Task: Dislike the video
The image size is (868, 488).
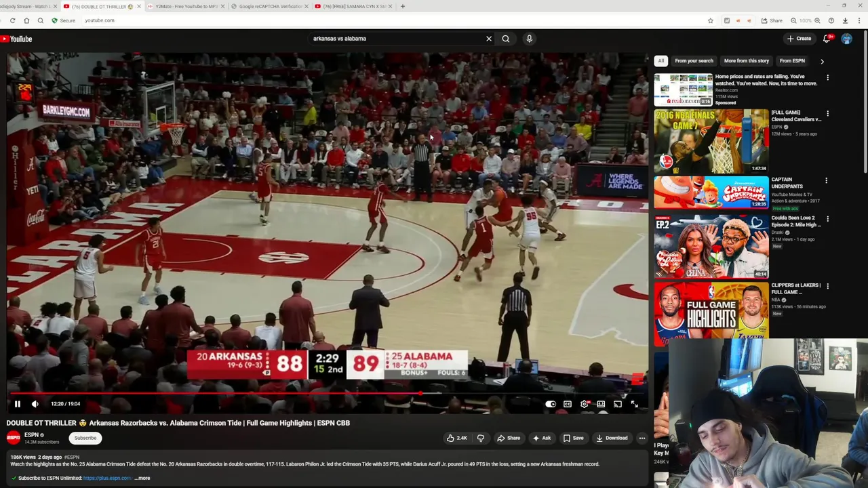Action: coord(481,438)
